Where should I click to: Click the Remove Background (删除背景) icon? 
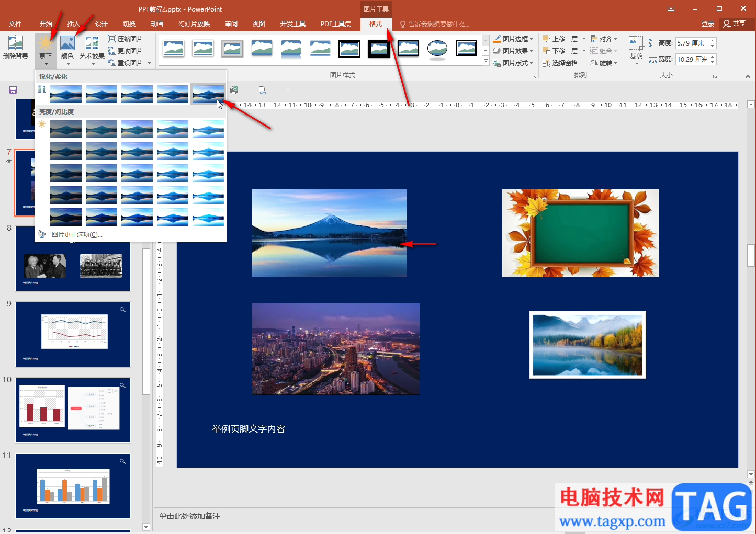pos(16,48)
